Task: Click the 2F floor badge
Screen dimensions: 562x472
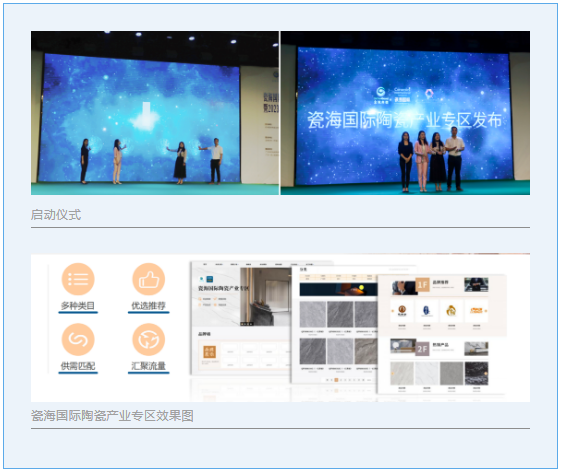Action: 422,349
